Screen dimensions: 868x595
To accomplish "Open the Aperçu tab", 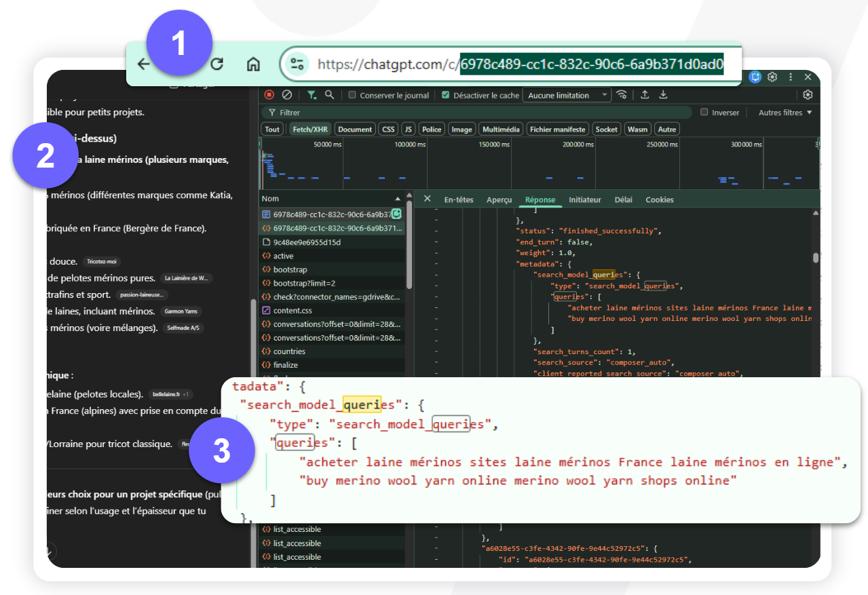I will click(x=499, y=199).
